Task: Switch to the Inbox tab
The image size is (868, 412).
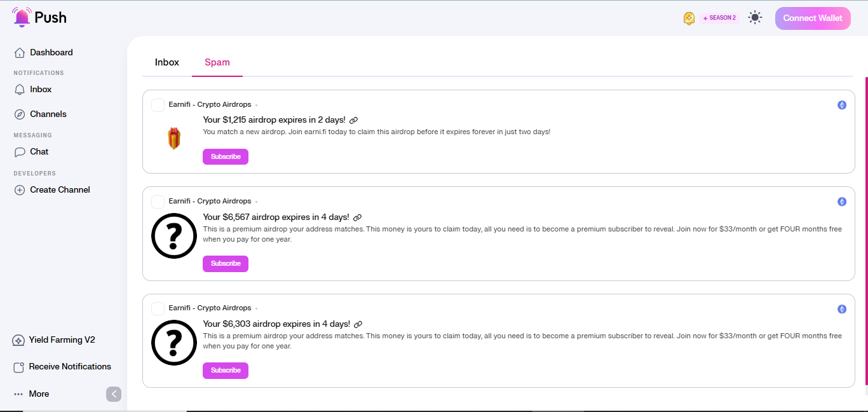Action: (167, 62)
